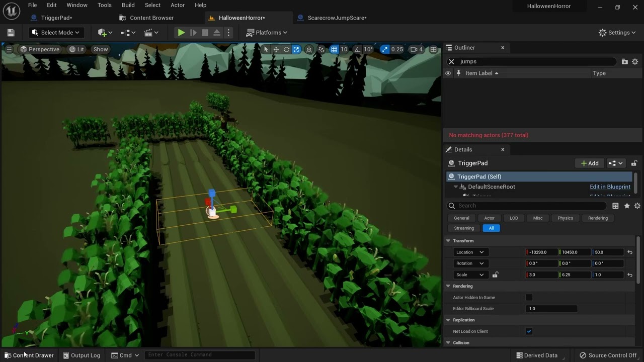The height and width of the screenshot is (362, 644).
Task: Toggle grid snapping in the viewport
Action: tap(334, 49)
